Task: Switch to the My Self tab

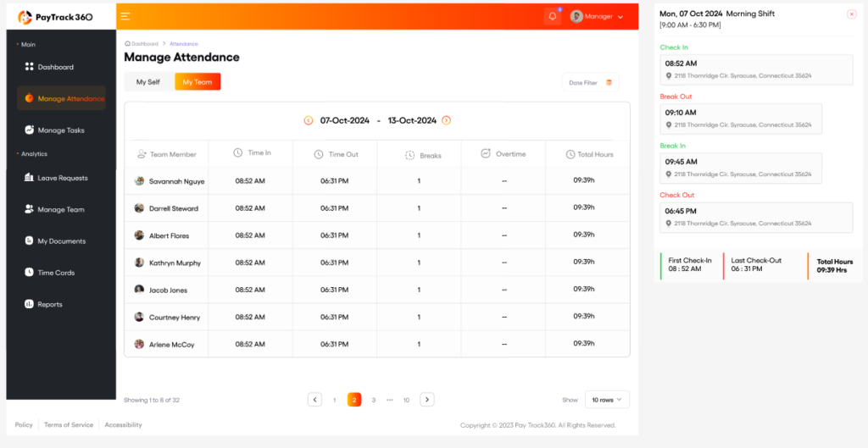Action: tap(148, 82)
